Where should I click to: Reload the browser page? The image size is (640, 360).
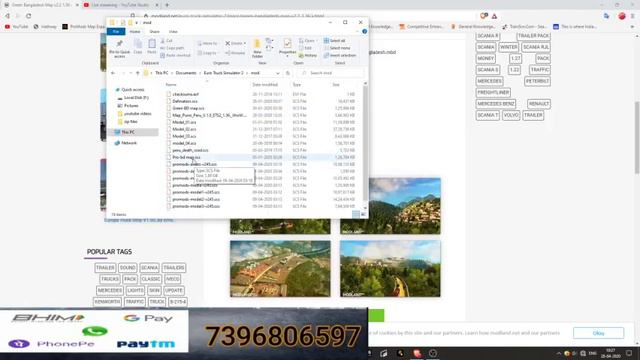pyautogui.click(x=29, y=16)
